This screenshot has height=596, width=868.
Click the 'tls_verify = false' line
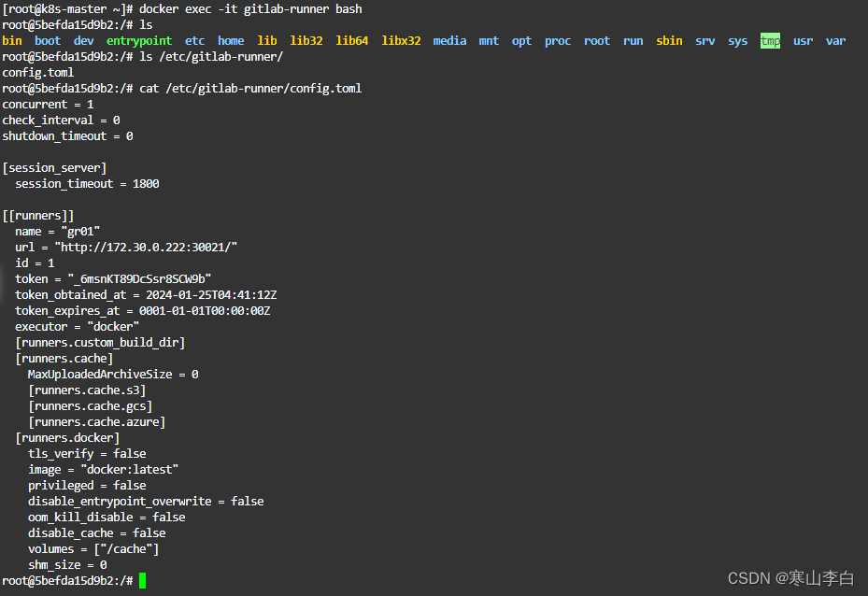pos(88,454)
